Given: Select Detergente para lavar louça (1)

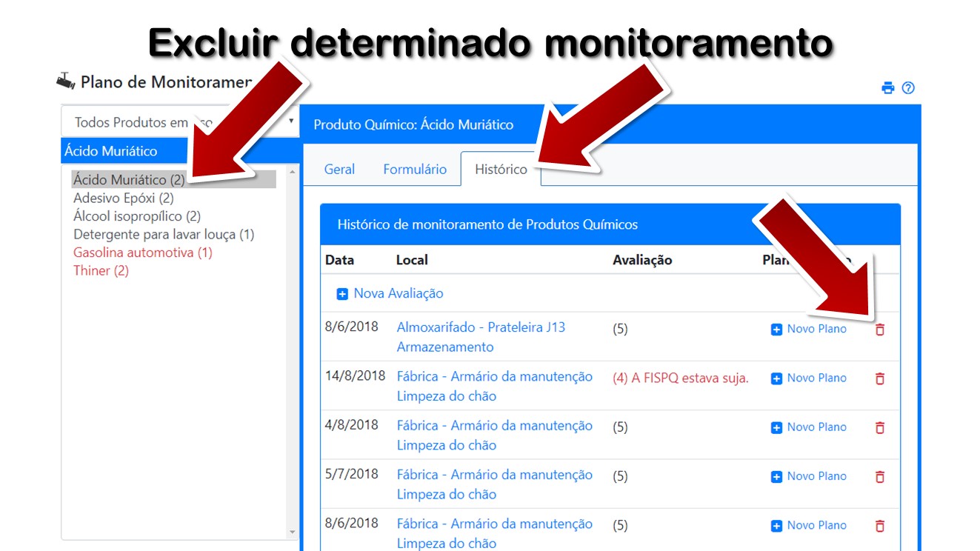Looking at the screenshot, I should pos(164,234).
